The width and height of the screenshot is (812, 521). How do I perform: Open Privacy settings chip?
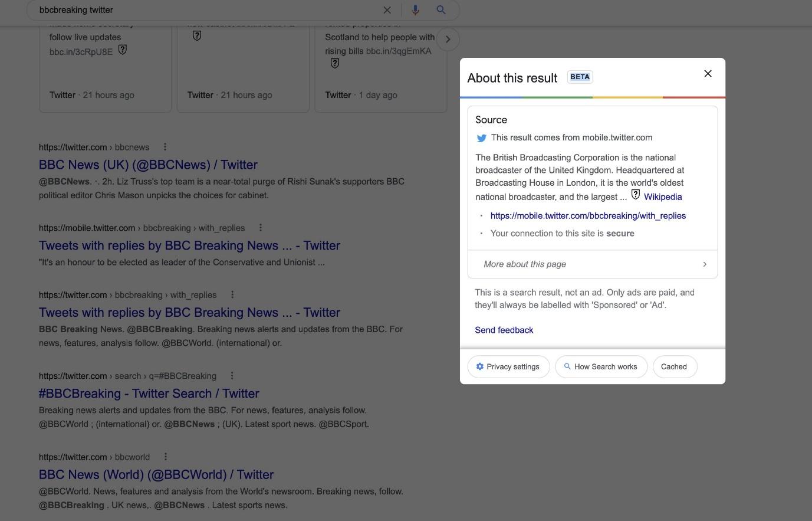pos(508,366)
